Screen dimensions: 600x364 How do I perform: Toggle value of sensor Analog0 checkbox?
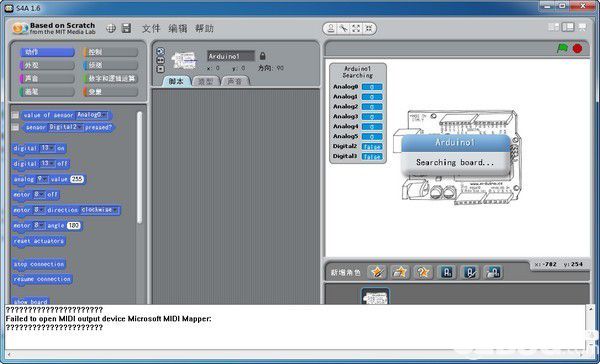click(15, 115)
